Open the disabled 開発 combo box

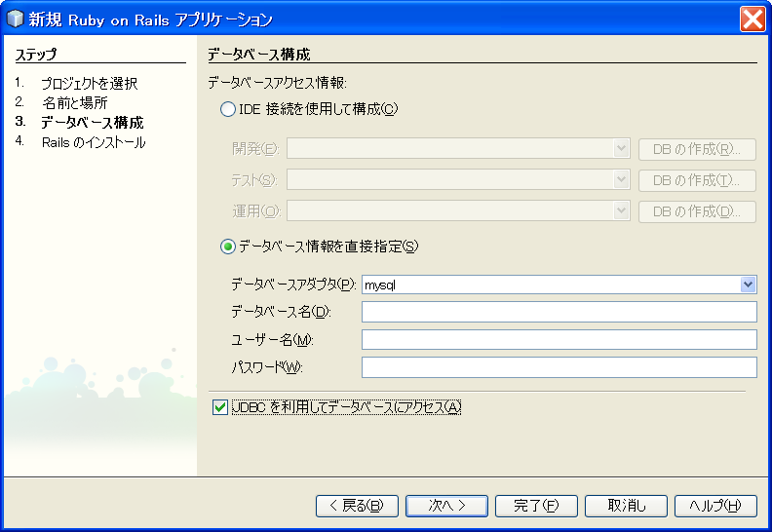click(x=458, y=149)
